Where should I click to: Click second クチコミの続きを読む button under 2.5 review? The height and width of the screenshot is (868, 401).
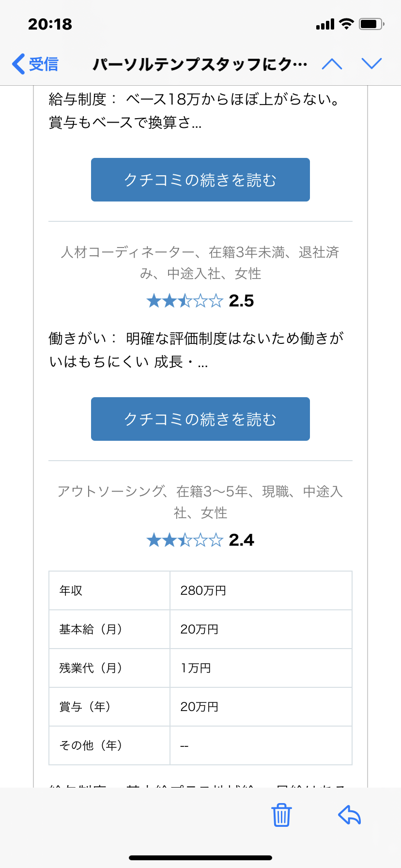click(200, 419)
